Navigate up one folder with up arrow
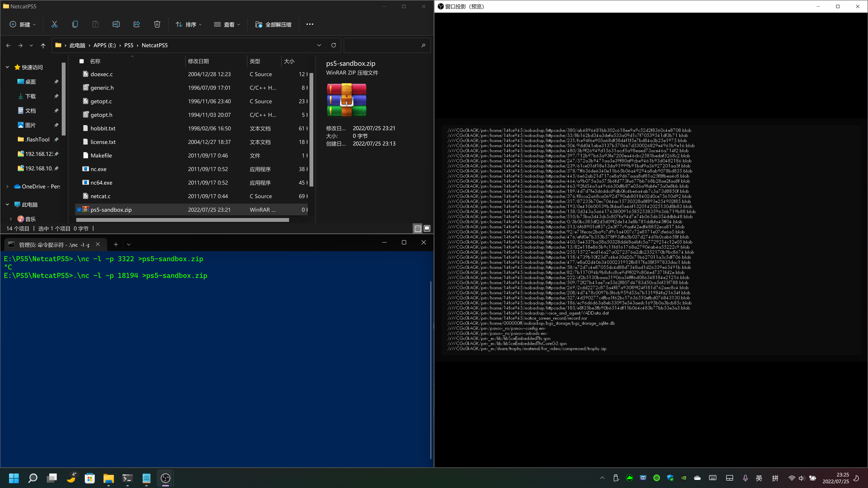The image size is (868, 488). tap(43, 45)
